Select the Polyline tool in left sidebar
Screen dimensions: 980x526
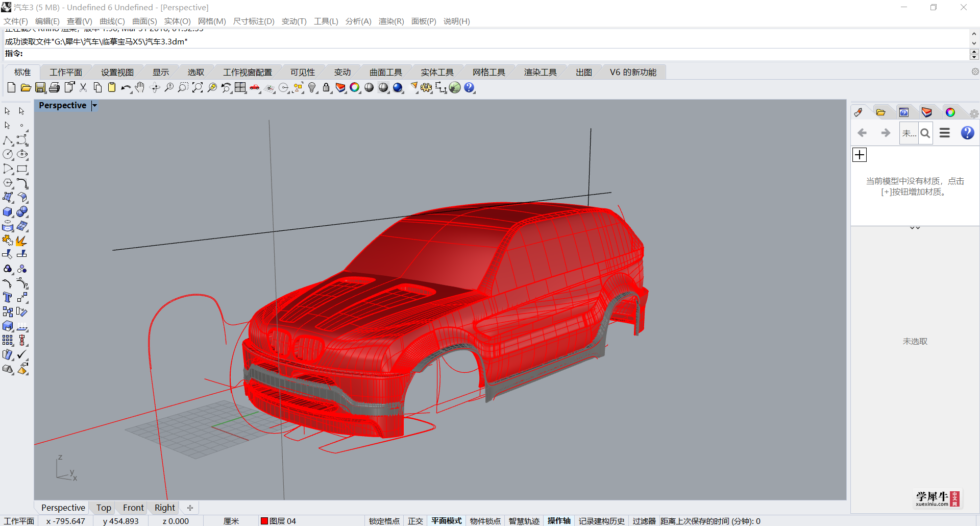[8, 140]
